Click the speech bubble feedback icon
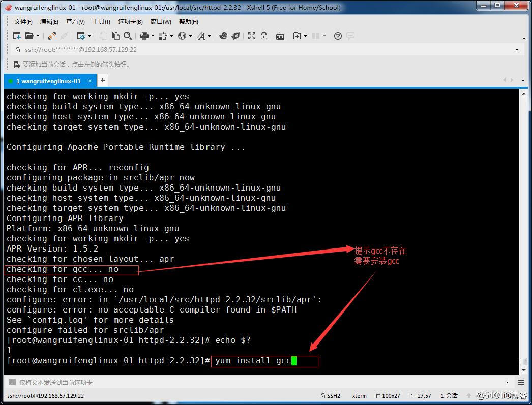The width and height of the screenshot is (532, 405). (350, 36)
